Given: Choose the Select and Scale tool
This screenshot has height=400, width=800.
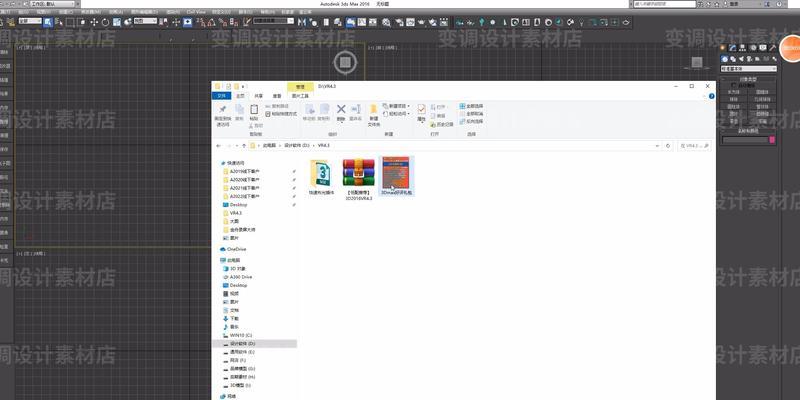Looking at the screenshot, I should (x=117, y=22).
